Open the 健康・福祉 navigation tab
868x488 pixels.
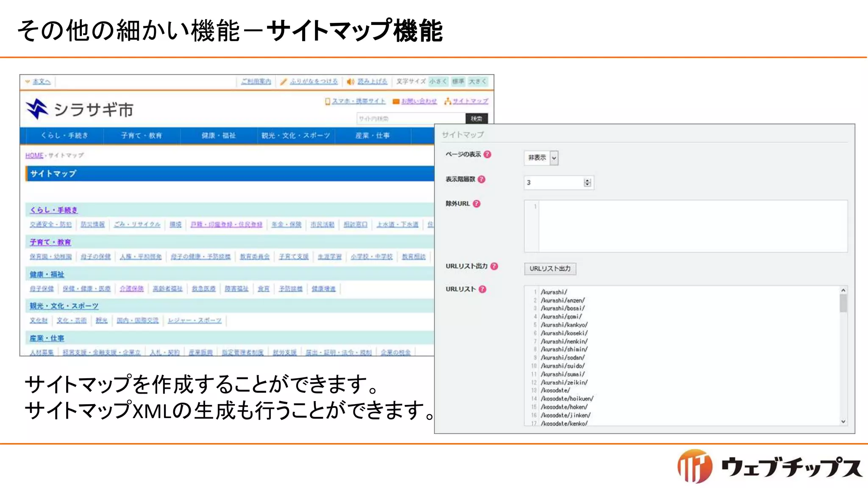tap(218, 136)
